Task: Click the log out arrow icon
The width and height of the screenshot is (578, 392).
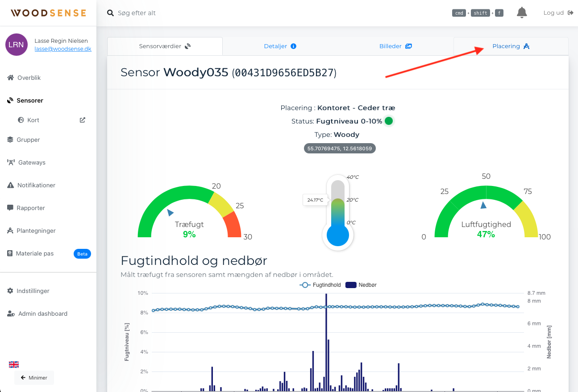Action: pyautogui.click(x=570, y=13)
